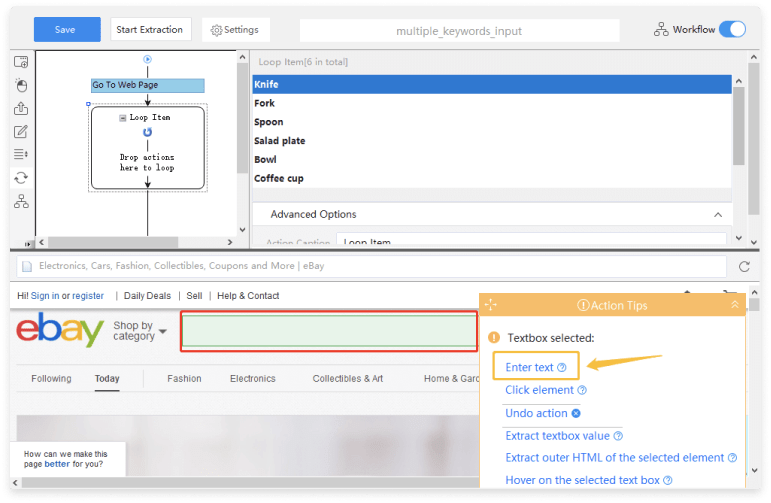Screen dimensions: 771x503
Task: Select the Extract Data sidebar icon
Action: (21, 108)
